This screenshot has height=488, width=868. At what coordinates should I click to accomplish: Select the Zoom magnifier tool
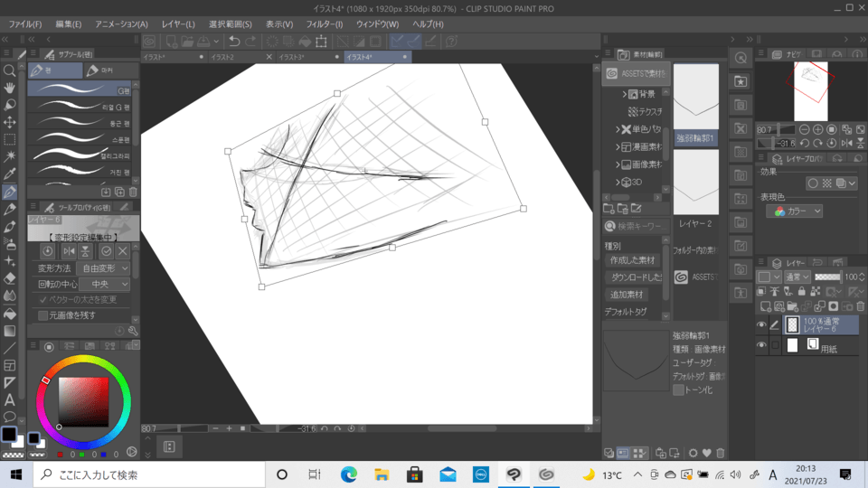click(x=9, y=70)
